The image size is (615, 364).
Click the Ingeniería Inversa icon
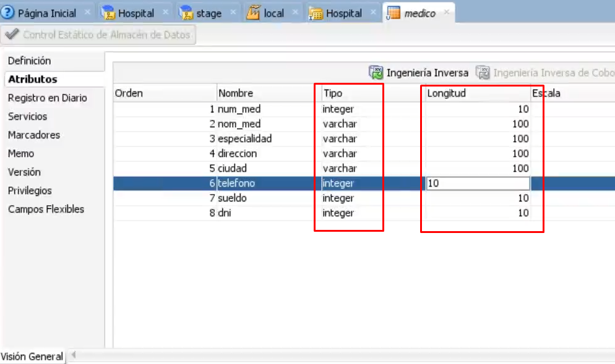(x=376, y=72)
